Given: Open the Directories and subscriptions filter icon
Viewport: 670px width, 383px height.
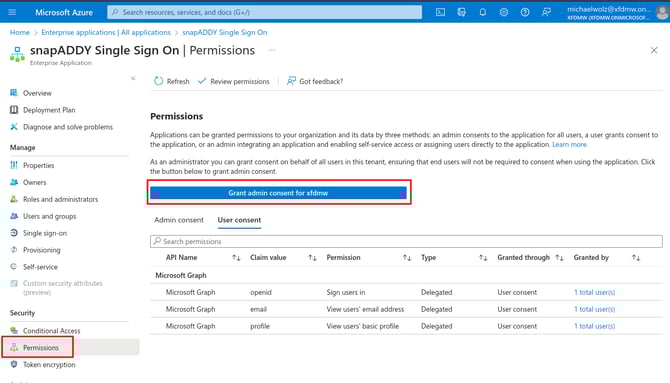Looking at the screenshot, I should coord(461,12).
